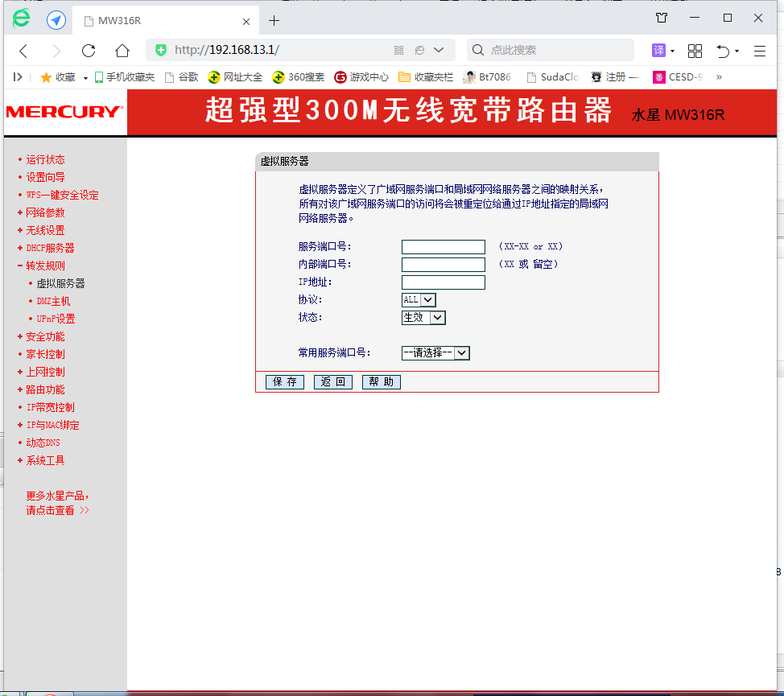Open the SudaClo bookmark
The width and height of the screenshot is (784, 696).
(x=553, y=77)
